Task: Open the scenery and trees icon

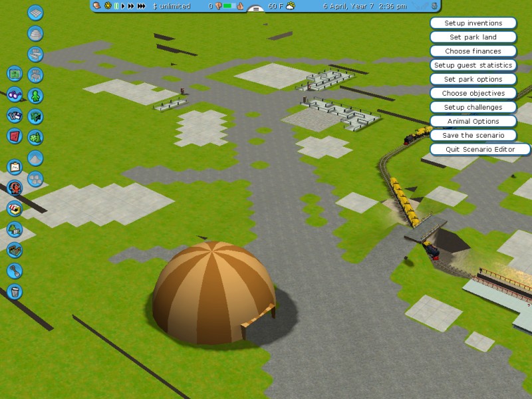Action: [15, 229]
